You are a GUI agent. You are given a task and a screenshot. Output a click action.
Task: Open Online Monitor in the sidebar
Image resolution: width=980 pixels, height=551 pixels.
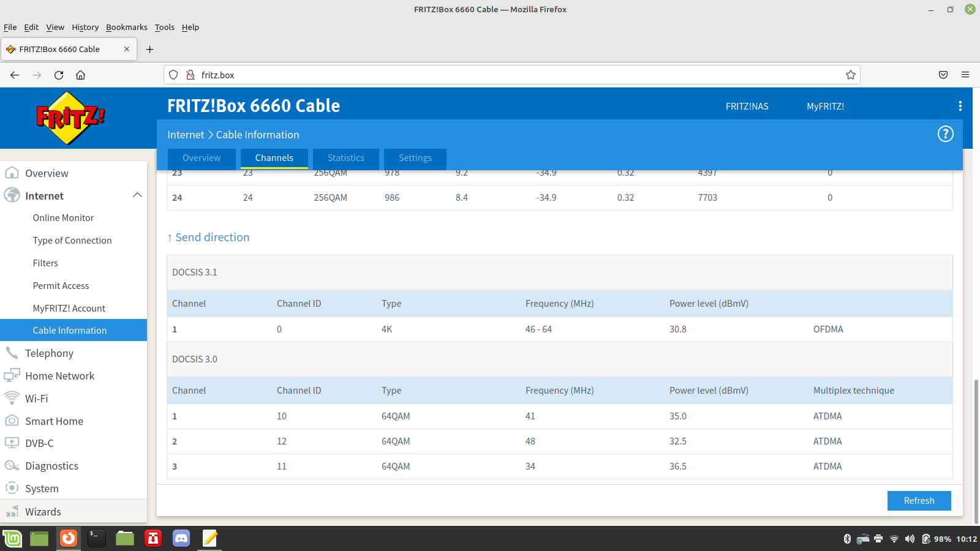click(63, 218)
